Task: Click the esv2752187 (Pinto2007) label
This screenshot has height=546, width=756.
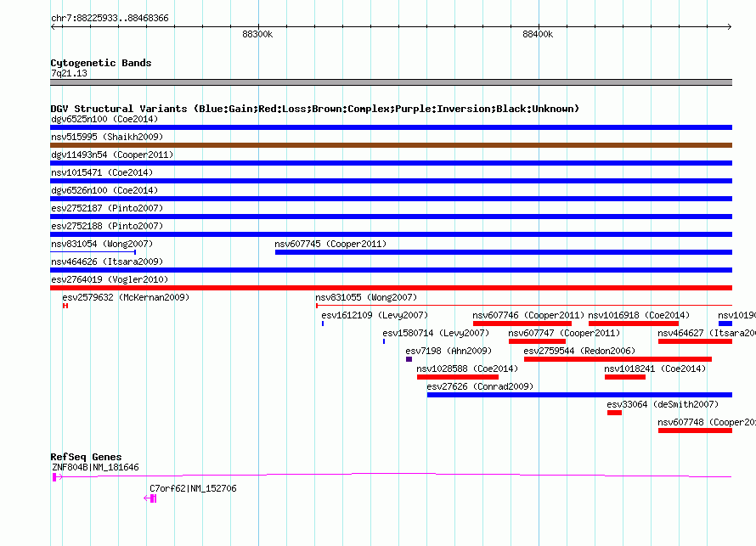Action: (x=107, y=208)
